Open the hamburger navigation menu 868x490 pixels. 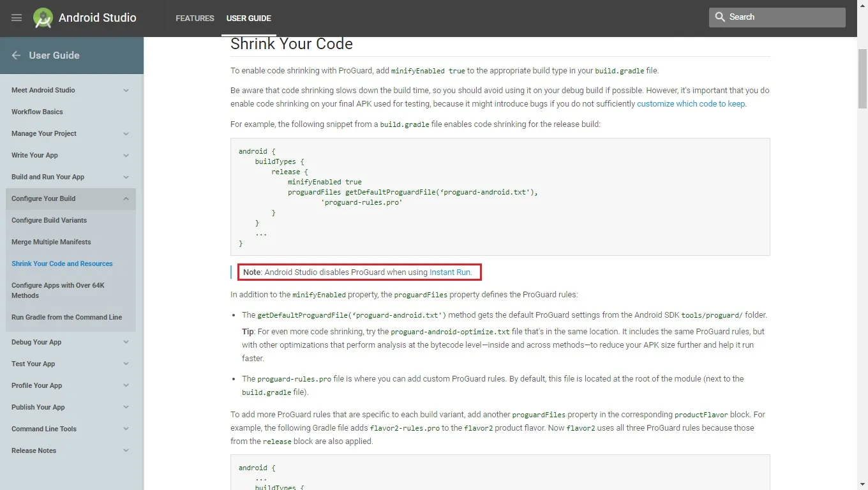[17, 18]
